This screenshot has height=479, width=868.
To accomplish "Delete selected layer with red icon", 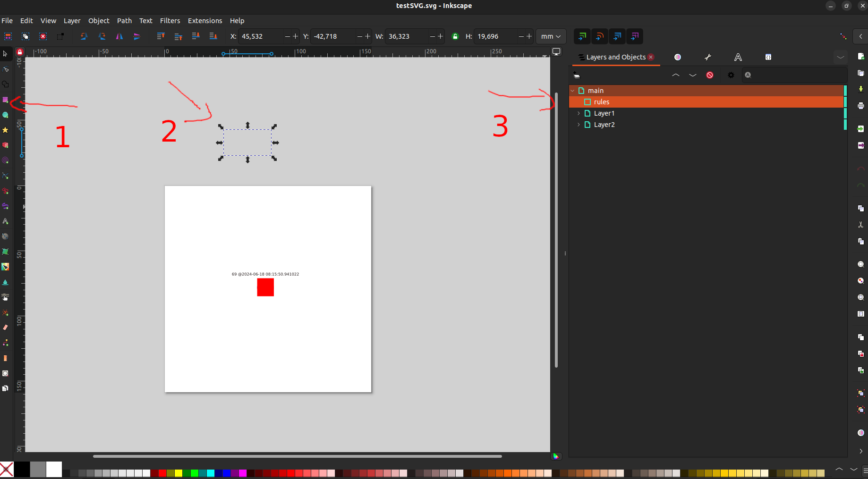I will 710,75.
